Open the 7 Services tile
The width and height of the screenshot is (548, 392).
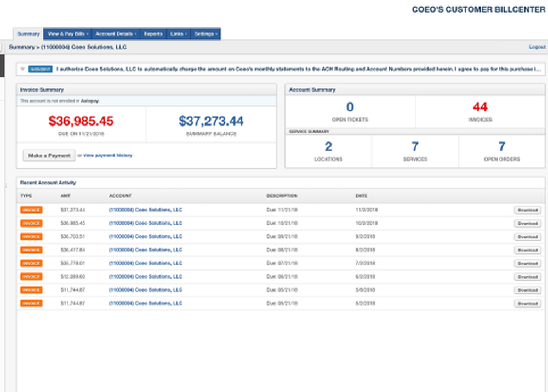point(415,151)
